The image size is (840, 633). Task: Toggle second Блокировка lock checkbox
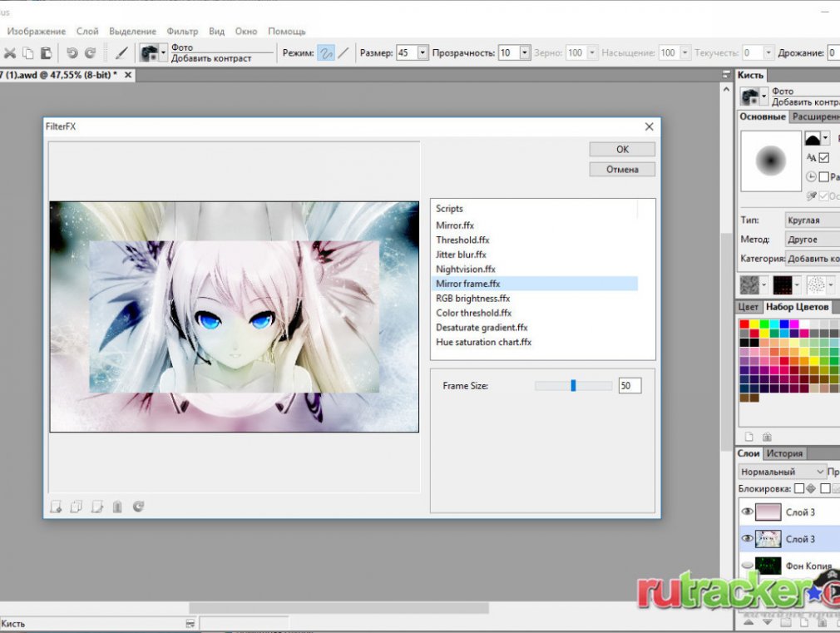(x=825, y=488)
